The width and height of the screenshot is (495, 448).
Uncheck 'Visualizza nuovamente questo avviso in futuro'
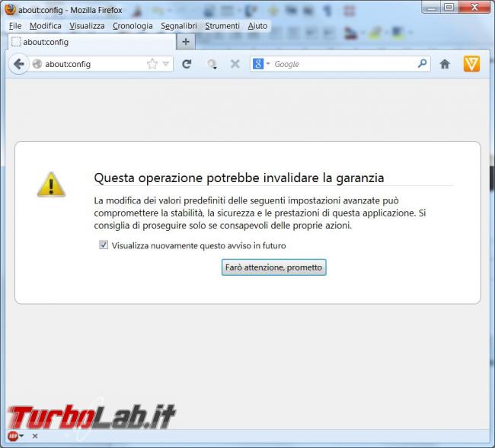[104, 245]
